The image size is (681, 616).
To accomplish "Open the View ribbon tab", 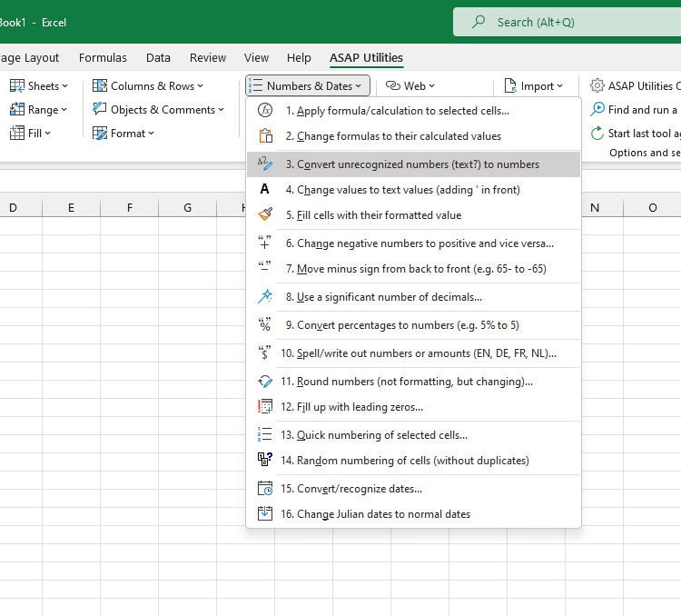I will 256,57.
